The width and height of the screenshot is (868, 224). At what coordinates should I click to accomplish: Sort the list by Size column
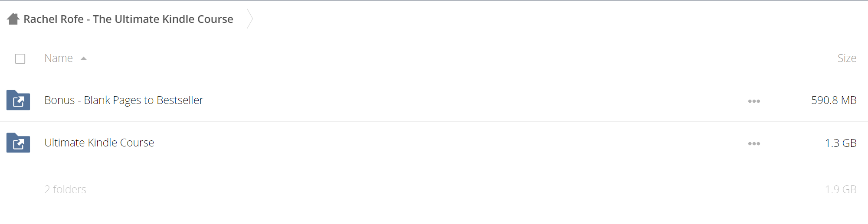pos(847,58)
